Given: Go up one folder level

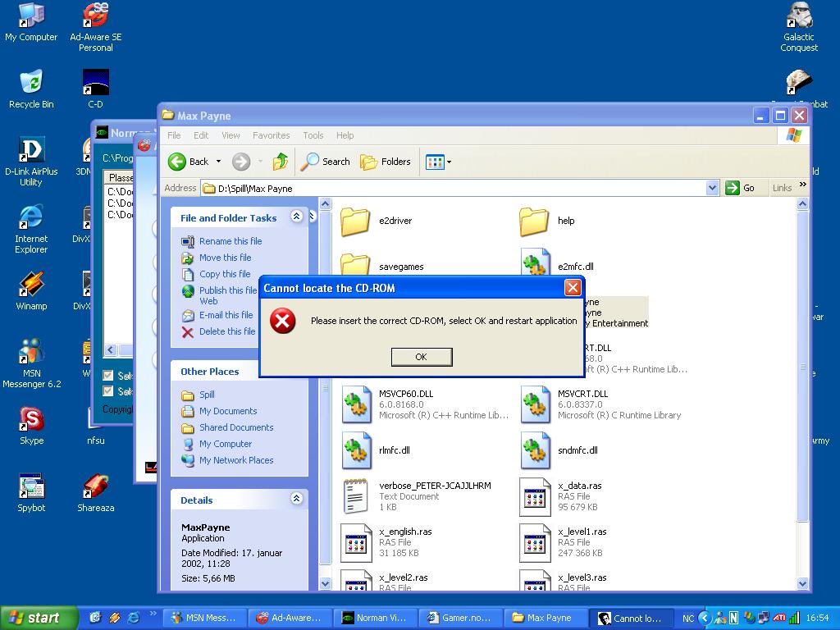Looking at the screenshot, I should (x=281, y=162).
